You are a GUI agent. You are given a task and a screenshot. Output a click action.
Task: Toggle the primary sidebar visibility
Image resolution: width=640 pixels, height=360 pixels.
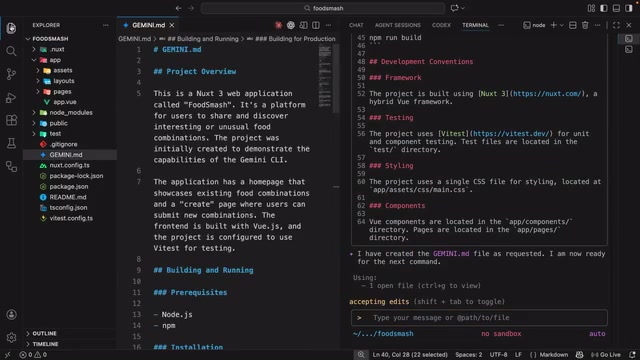pos(604,8)
